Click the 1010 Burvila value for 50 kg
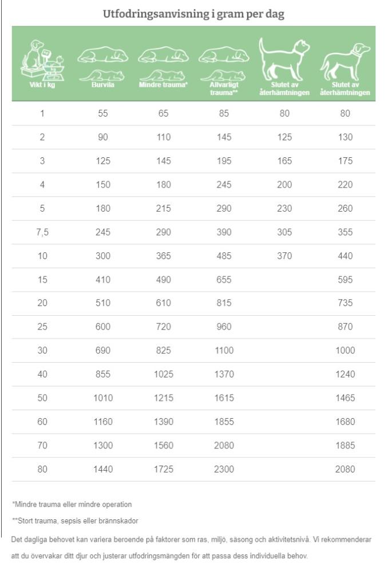Screen dimensions: 392x572 click(x=103, y=398)
